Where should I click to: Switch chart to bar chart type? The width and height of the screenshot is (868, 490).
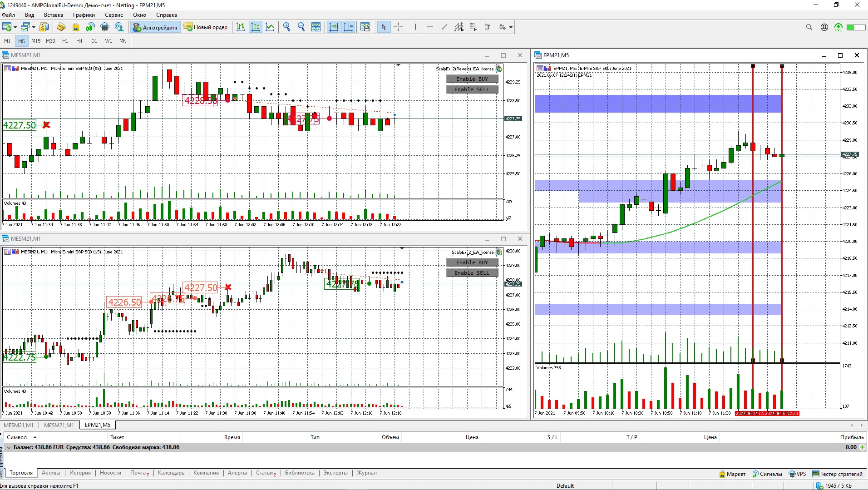(241, 27)
